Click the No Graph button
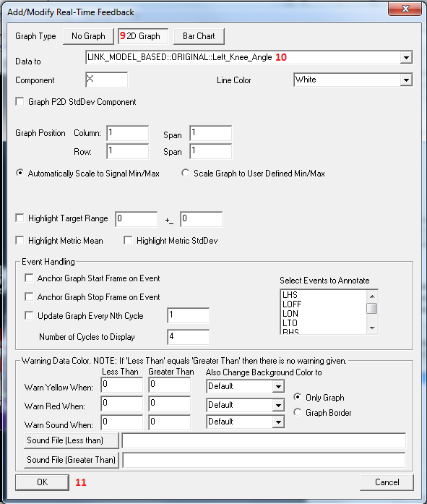 (x=88, y=36)
